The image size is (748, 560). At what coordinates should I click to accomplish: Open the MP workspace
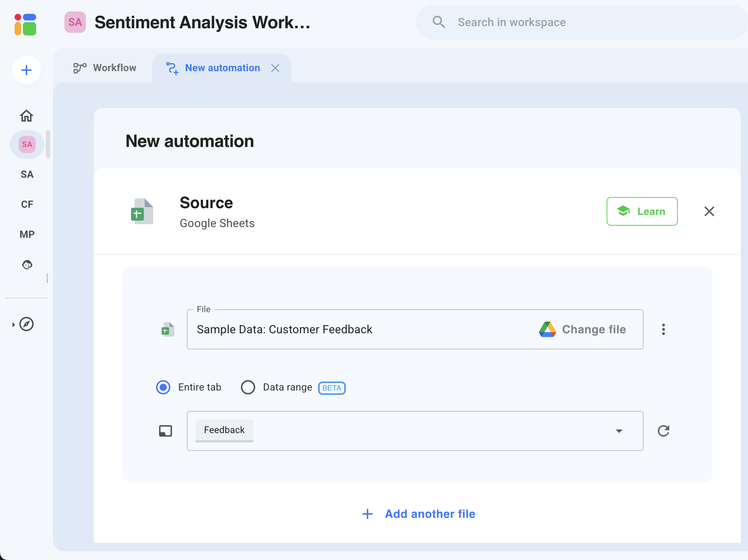click(26, 234)
